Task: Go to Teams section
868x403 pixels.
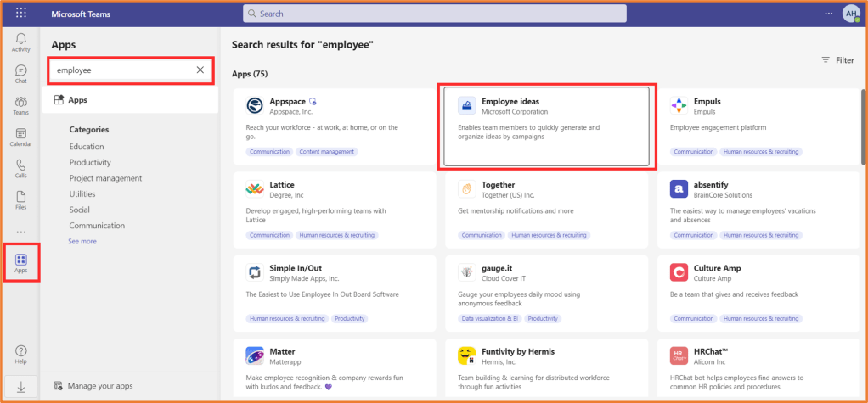Action: [x=20, y=105]
